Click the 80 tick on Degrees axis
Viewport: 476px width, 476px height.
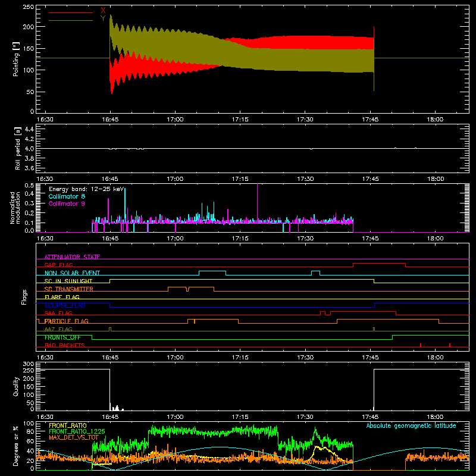[x=30, y=431]
